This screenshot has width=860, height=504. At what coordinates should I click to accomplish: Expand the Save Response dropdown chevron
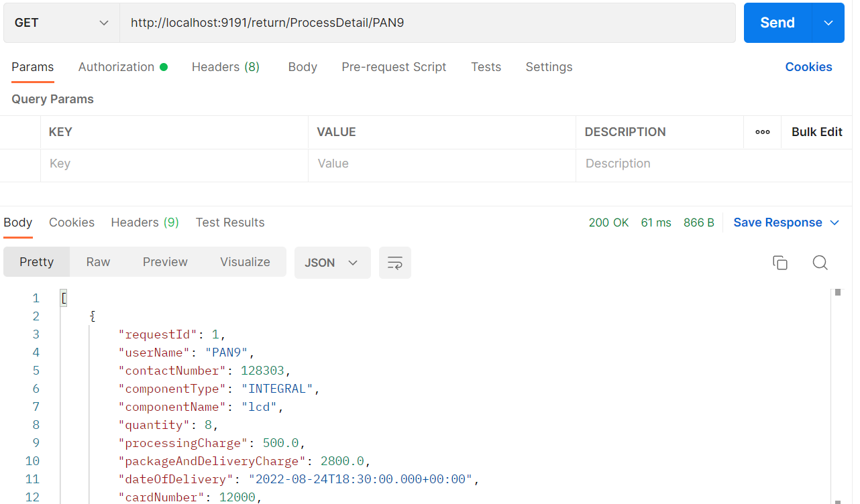pos(835,222)
